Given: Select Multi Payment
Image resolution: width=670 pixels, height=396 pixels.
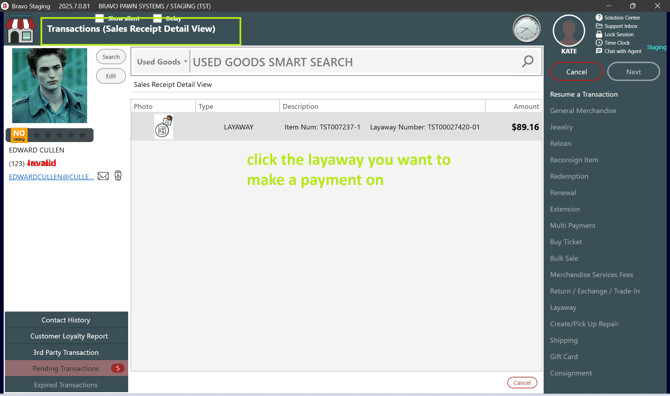Looking at the screenshot, I should pyautogui.click(x=573, y=226).
